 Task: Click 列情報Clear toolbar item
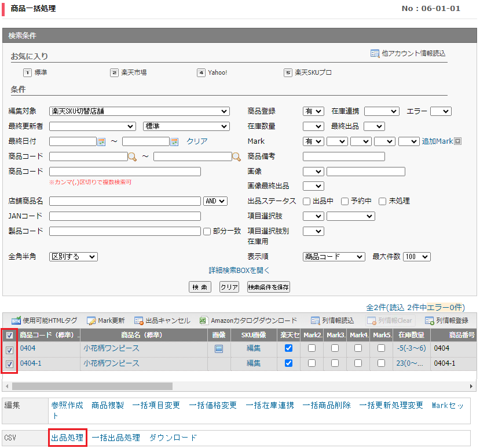[x=390, y=320]
